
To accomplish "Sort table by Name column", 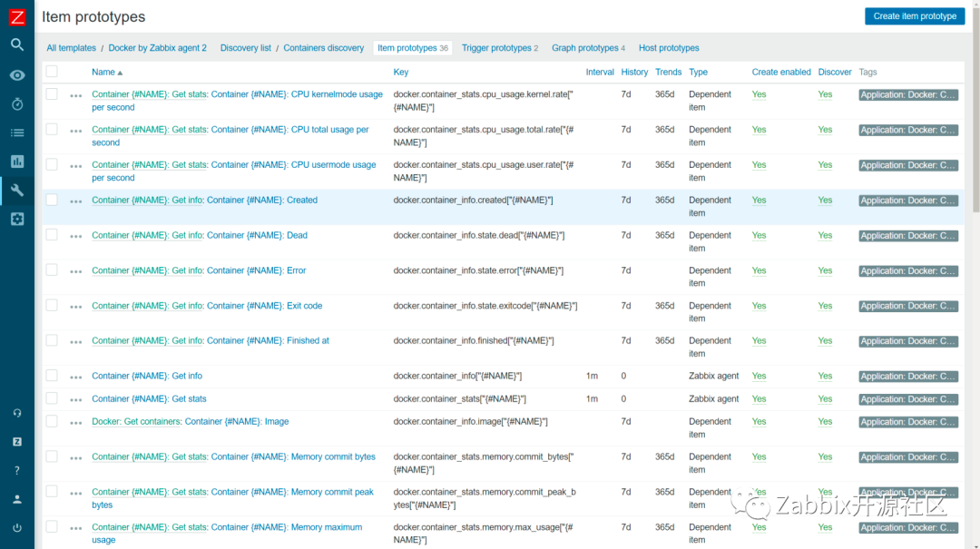I will coord(107,72).
